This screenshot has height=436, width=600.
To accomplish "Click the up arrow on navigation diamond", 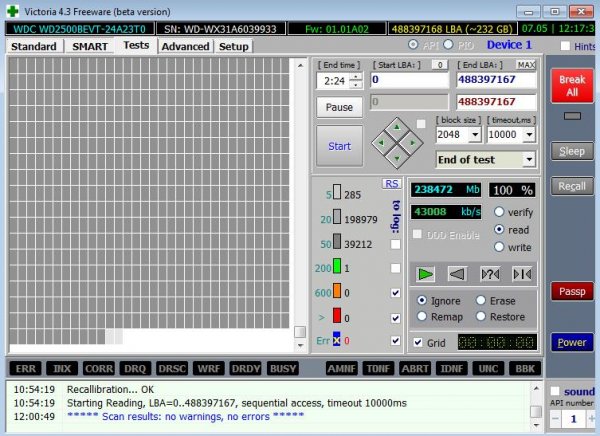I will click(x=396, y=128).
